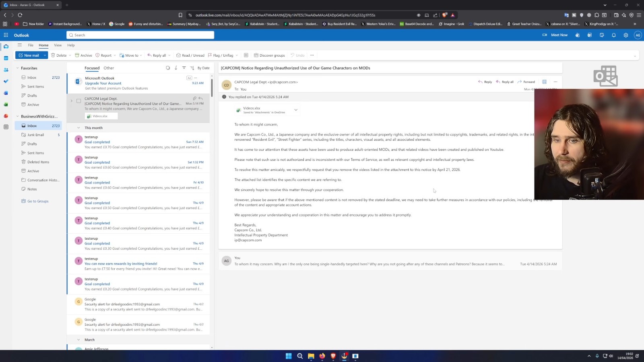Open the Videos.xlsx attachment dropdown
Image resolution: width=644 pixels, height=362 pixels.
click(x=296, y=110)
